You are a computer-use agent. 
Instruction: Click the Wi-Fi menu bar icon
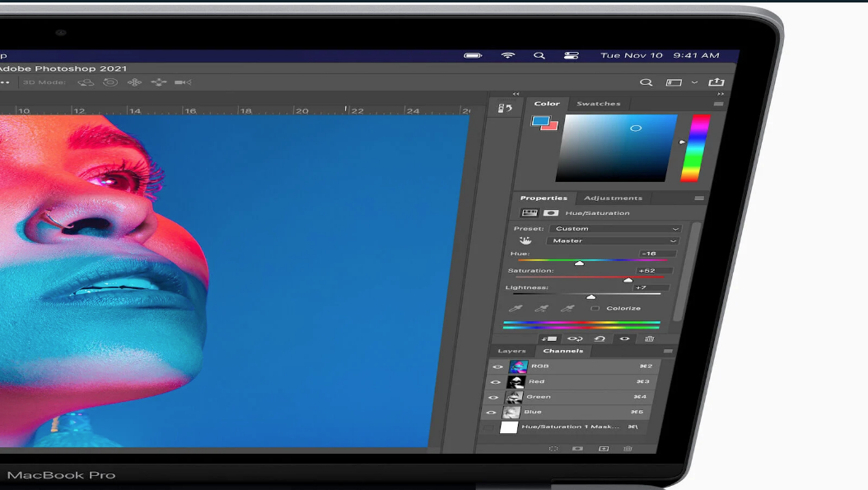(x=507, y=55)
